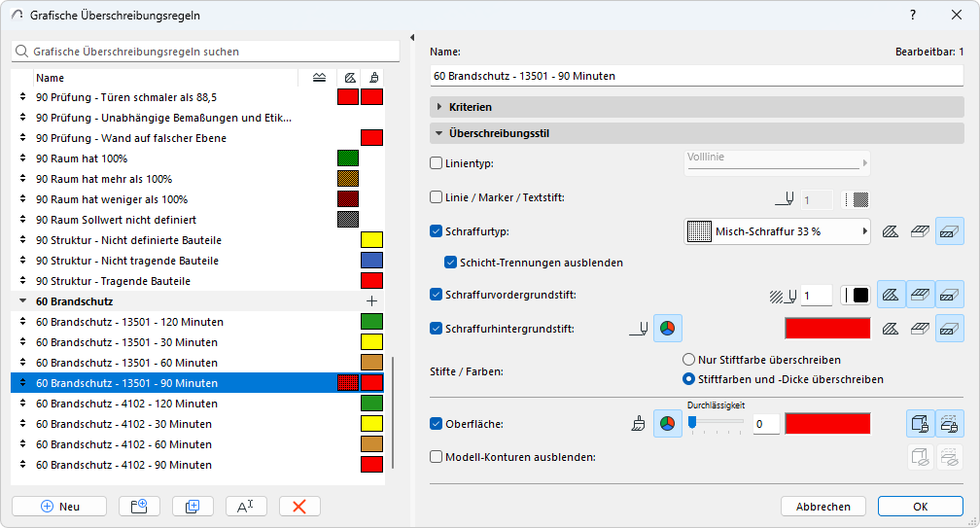Click the line type column header icon

click(x=319, y=78)
